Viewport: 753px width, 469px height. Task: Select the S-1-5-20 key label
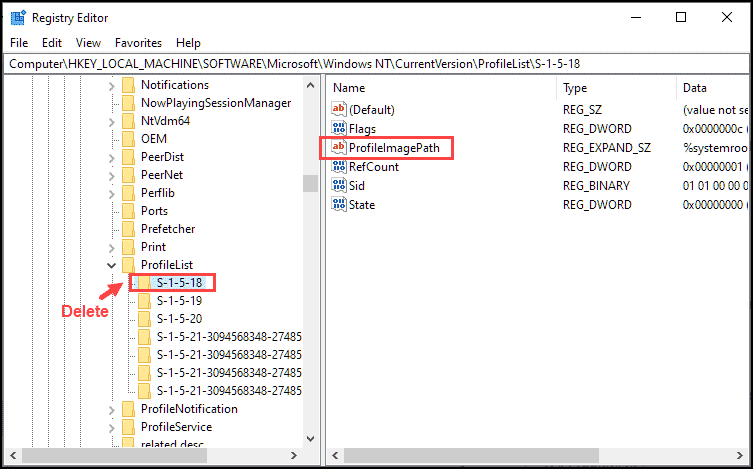pos(180,319)
